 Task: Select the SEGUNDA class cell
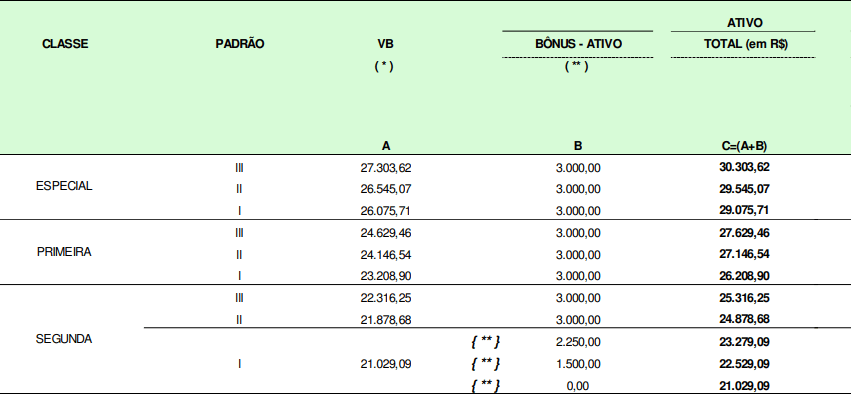[64, 339]
